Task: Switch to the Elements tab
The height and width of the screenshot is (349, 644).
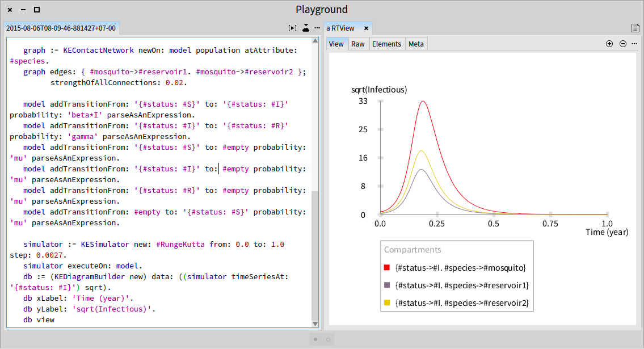Action: [x=386, y=44]
